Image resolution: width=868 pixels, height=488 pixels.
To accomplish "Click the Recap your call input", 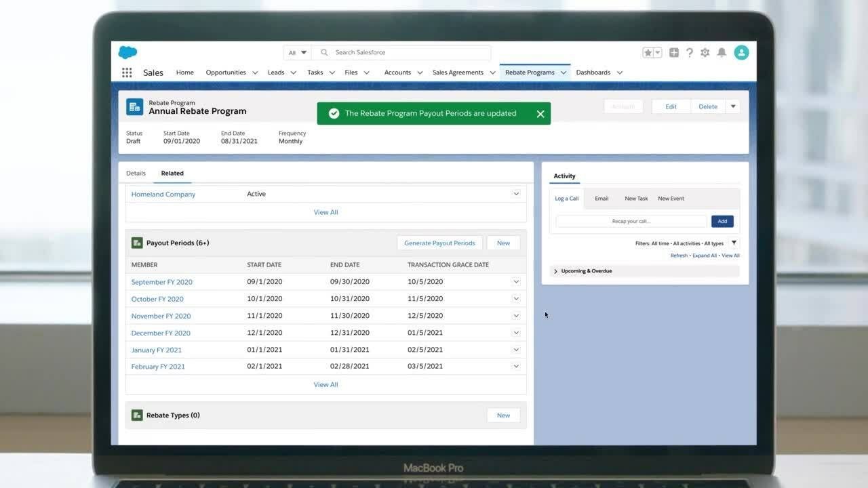I will [x=631, y=221].
